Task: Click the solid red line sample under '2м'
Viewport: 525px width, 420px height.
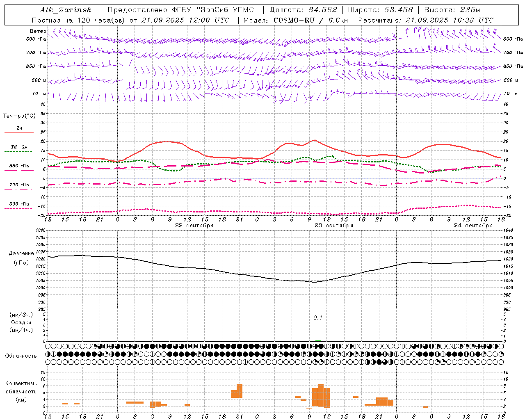Action: (x=19, y=133)
